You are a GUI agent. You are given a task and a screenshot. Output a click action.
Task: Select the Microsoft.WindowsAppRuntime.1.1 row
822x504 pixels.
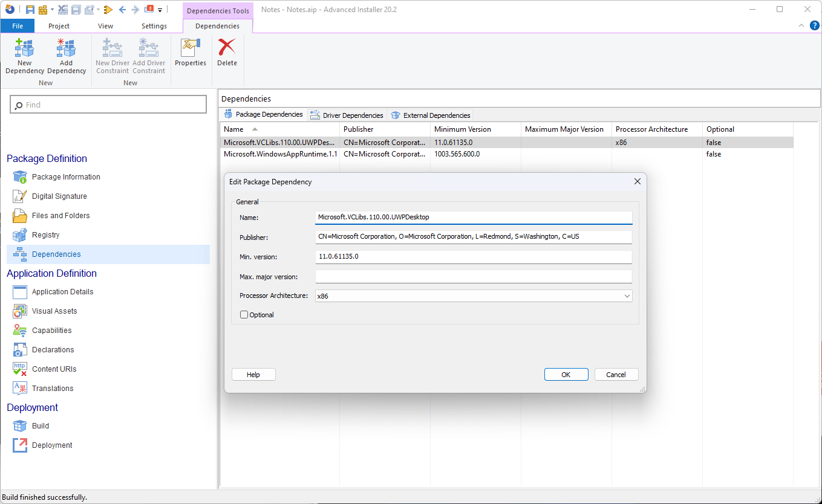click(x=507, y=154)
